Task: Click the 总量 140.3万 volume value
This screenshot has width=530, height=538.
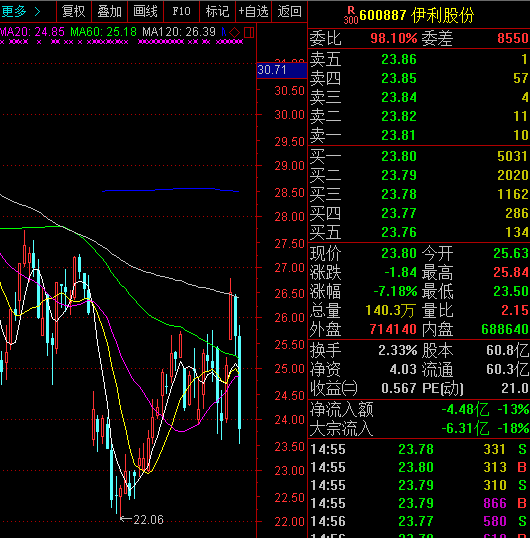Action: [x=391, y=310]
